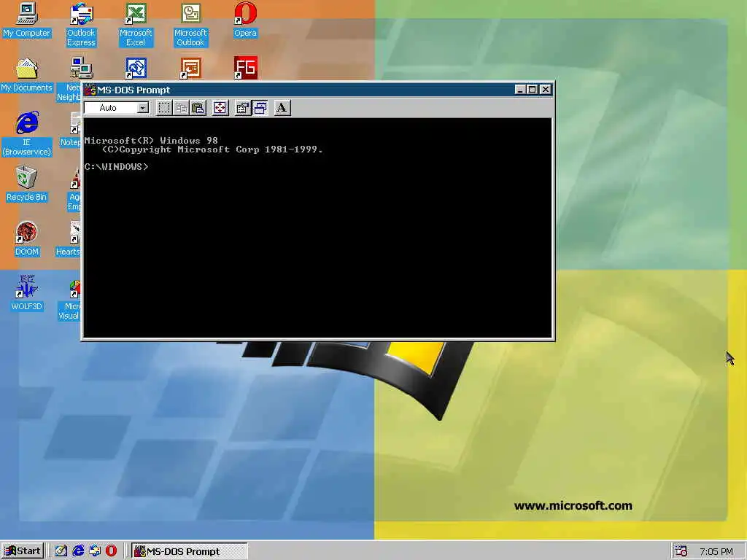This screenshot has height=560, width=747.
Task: Click the 7:05 PM clock
Action: tap(716, 551)
